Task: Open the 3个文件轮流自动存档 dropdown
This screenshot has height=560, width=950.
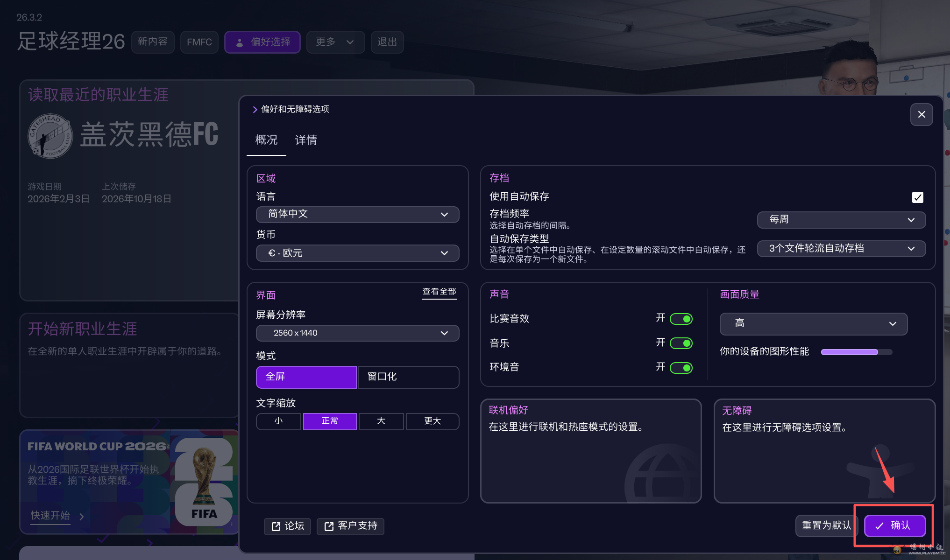Action: [841, 248]
